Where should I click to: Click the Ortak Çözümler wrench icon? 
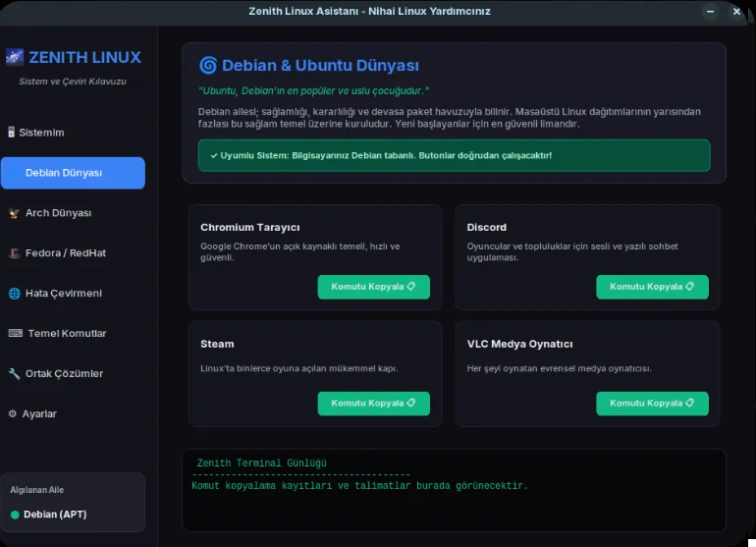(x=15, y=373)
